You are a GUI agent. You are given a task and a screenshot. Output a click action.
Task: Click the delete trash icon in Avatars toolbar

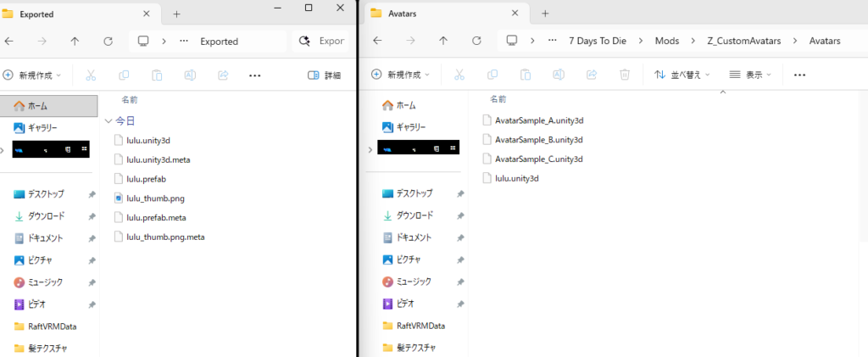(x=624, y=75)
